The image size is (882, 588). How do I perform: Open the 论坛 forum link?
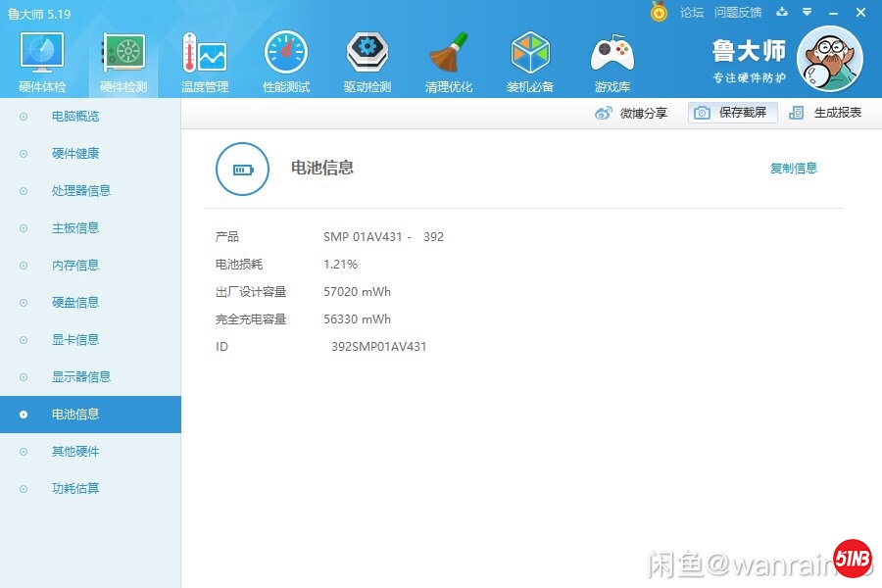(692, 13)
